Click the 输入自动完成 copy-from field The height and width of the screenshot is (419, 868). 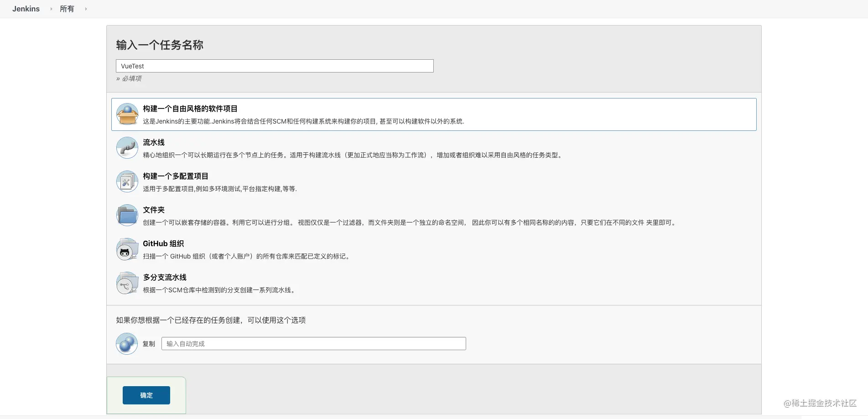[x=314, y=344]
